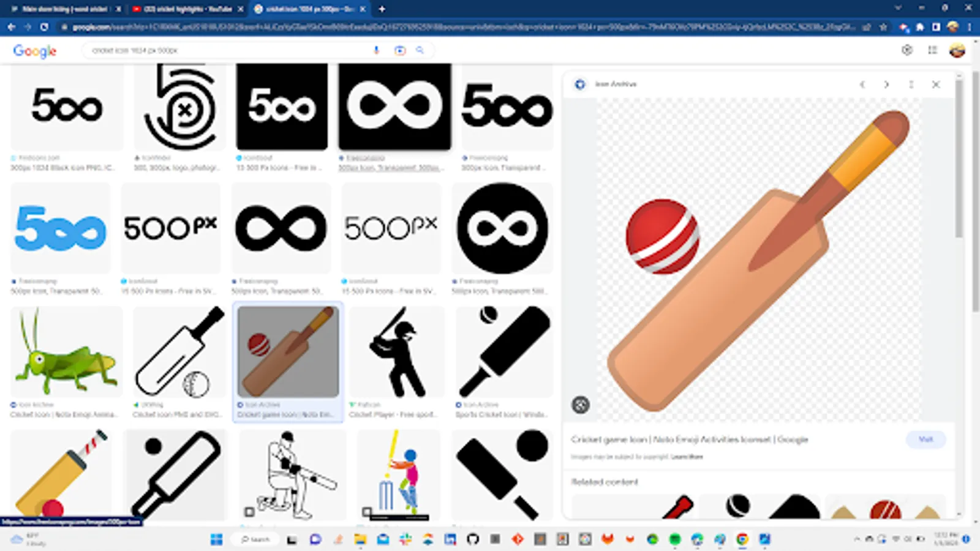Open the taskbar clock and date

[x=946, y=539]
